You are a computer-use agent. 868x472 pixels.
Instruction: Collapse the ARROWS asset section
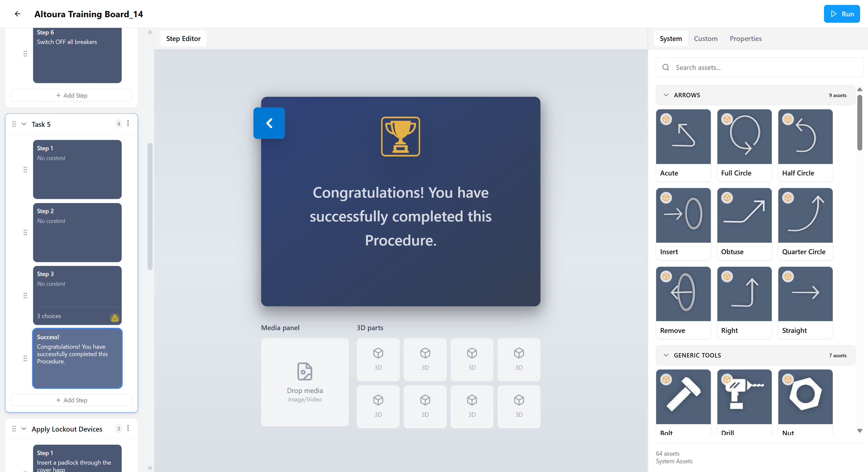pyautogui.click(x=666, y=95)
